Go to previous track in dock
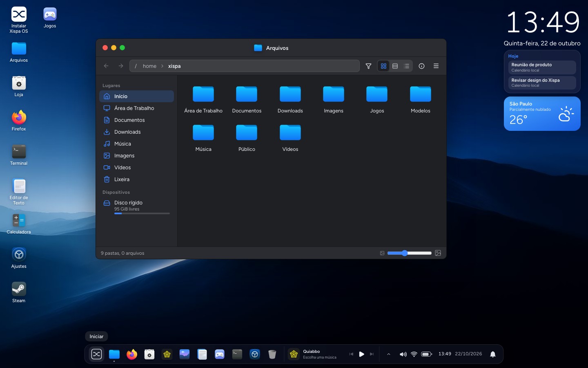The width and height of the screenshot is (588, 368). (351, 354)
